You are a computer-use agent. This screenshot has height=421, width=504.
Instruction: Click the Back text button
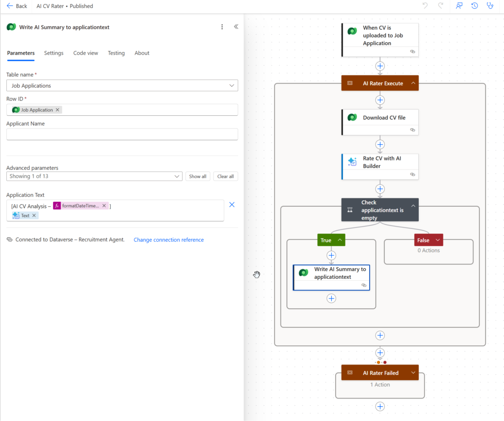(21, 6)
